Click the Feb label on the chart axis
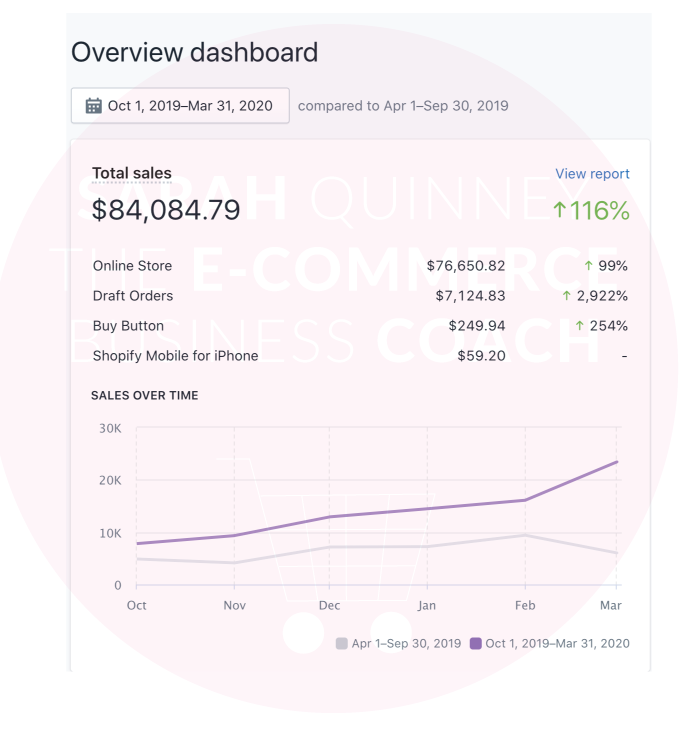This screenshot has height=744, width=693. click(x=525, y=606)
